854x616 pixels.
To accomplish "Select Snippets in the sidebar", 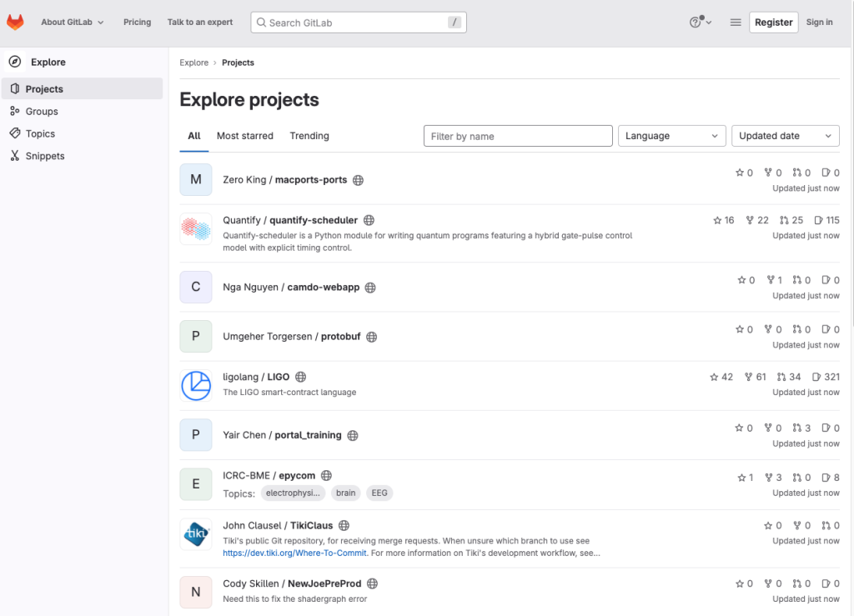I will [x=83, y=156].
